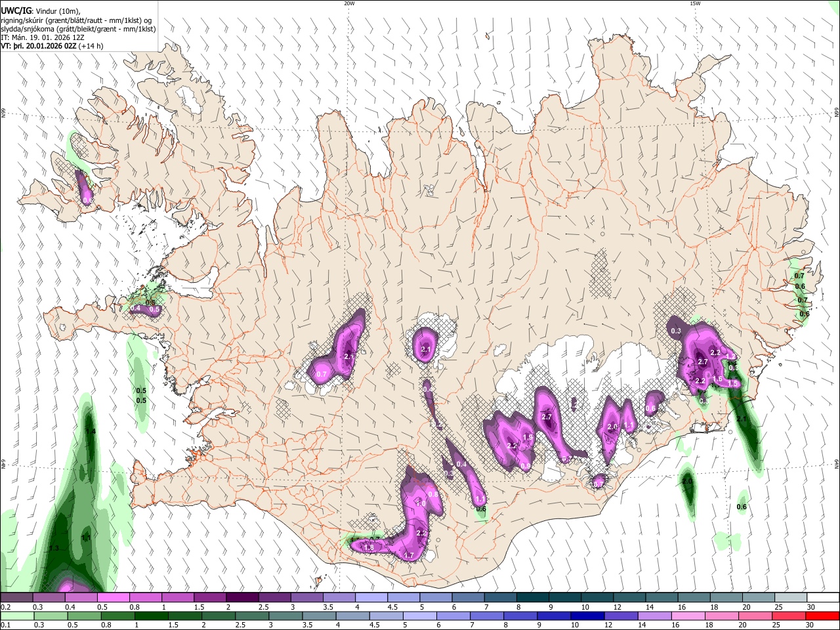Click the '15W' longitude label
840x630 pixels.
click(695, 3)
